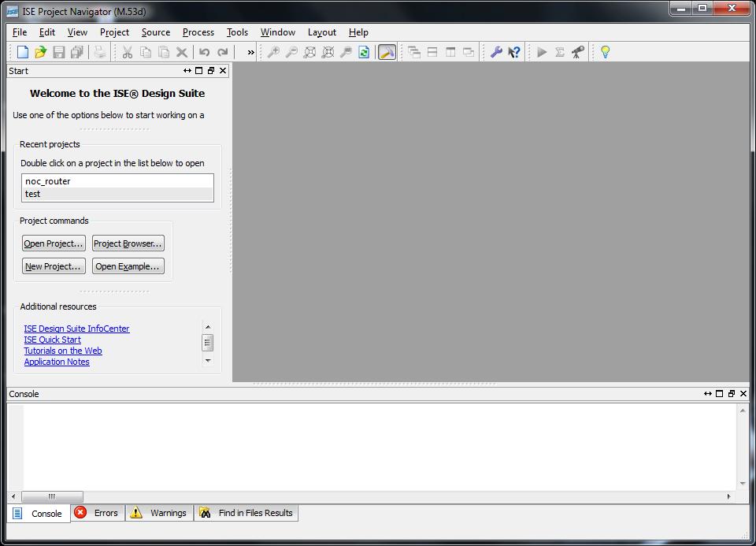Open the Process menu

(198, 32)
